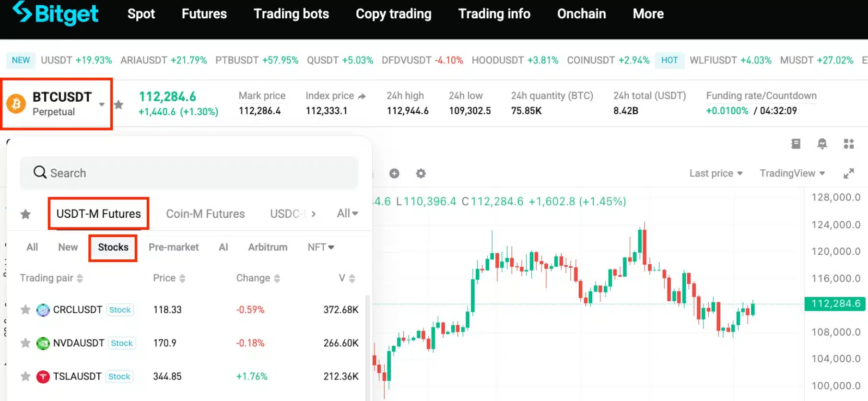Favorite CRCLUSDT with its star
868x401 pixels.
point(26,310)
